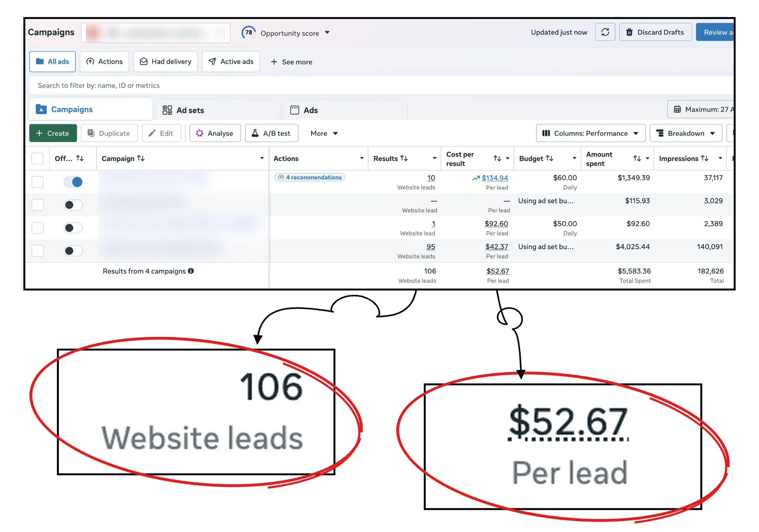The height and width of the screenshot is (532, 759).
Task: Open the Breakdown dropdown
Action: (x=686, y=133)
